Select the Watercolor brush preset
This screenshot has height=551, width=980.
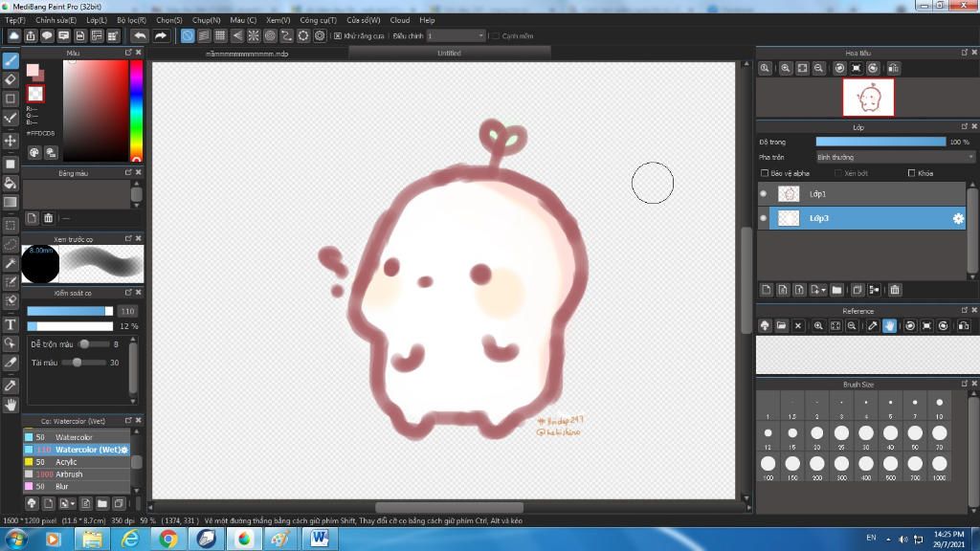[77, 437]
